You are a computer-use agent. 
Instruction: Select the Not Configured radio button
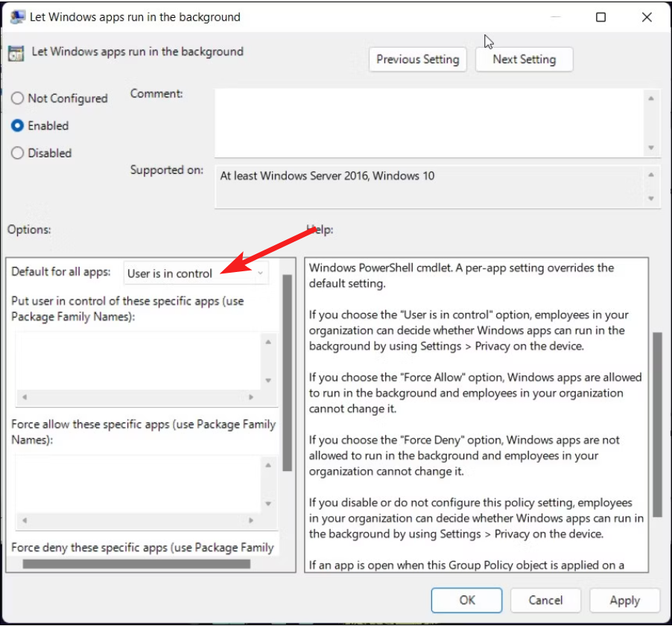[17, 98]
